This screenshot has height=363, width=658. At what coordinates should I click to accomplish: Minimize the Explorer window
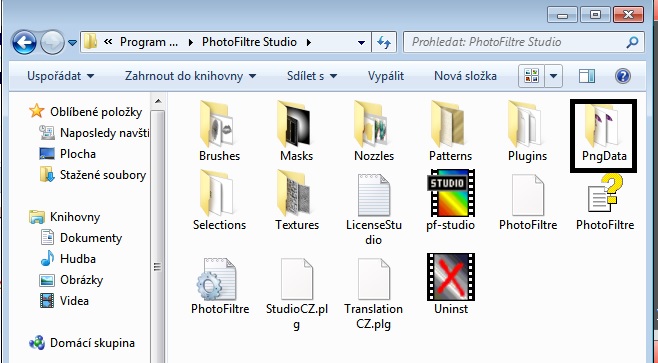point(562,15)
